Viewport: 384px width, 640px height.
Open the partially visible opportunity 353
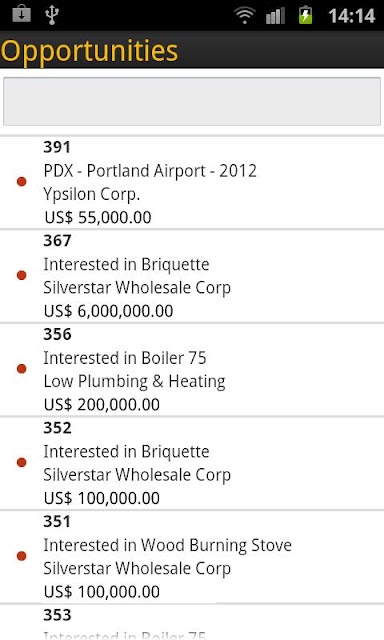192,622
